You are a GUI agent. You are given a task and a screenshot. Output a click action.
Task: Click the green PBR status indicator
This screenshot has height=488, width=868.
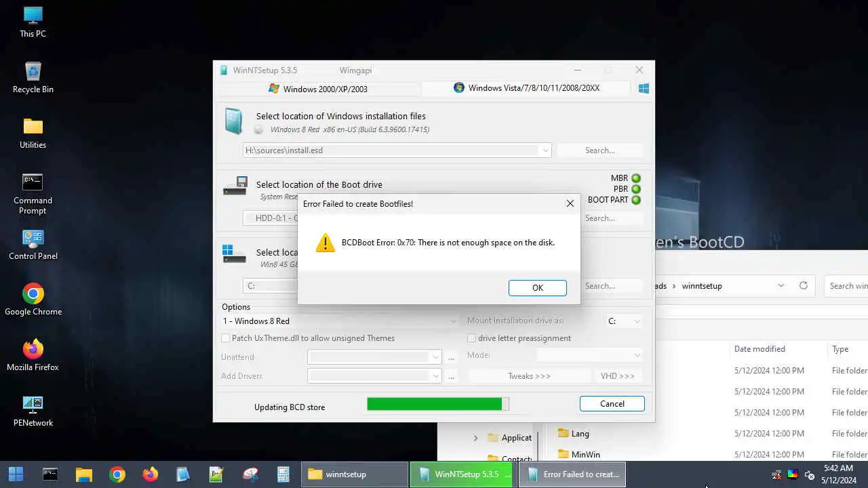point(636,189)
